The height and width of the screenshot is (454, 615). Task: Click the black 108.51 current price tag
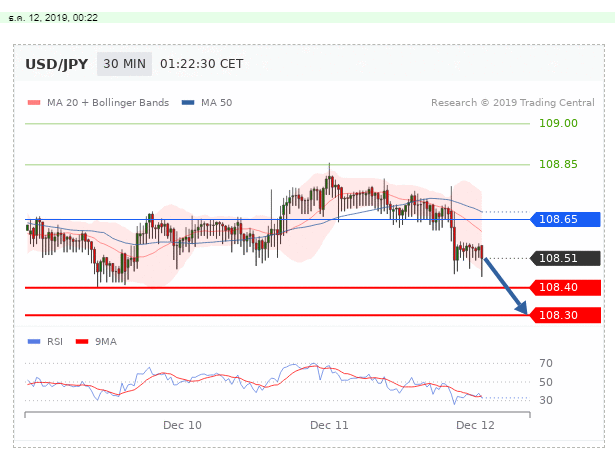point(565,258)
